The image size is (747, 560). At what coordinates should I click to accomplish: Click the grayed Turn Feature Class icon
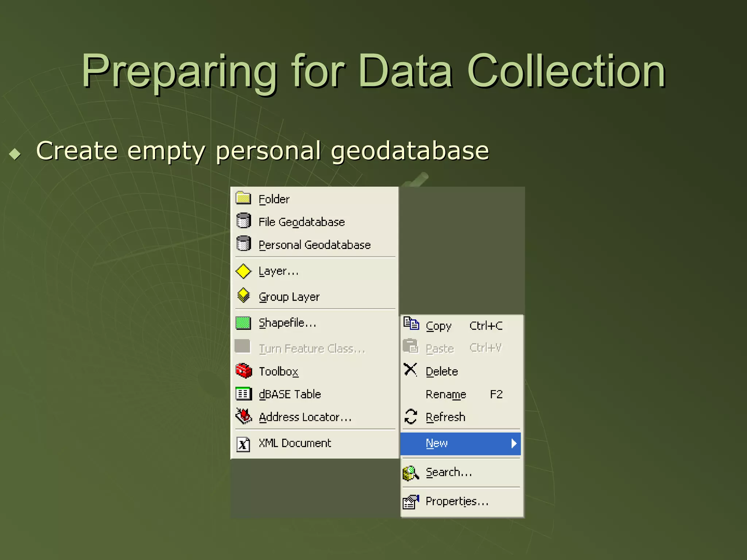point(243,346)
